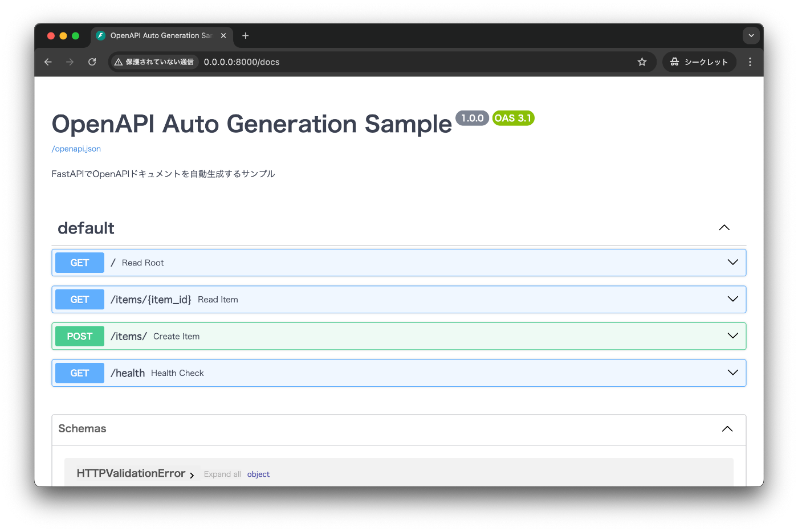Bookmark this page with the star icon
Screen dimensions: 798x532
tap(642, 62)
